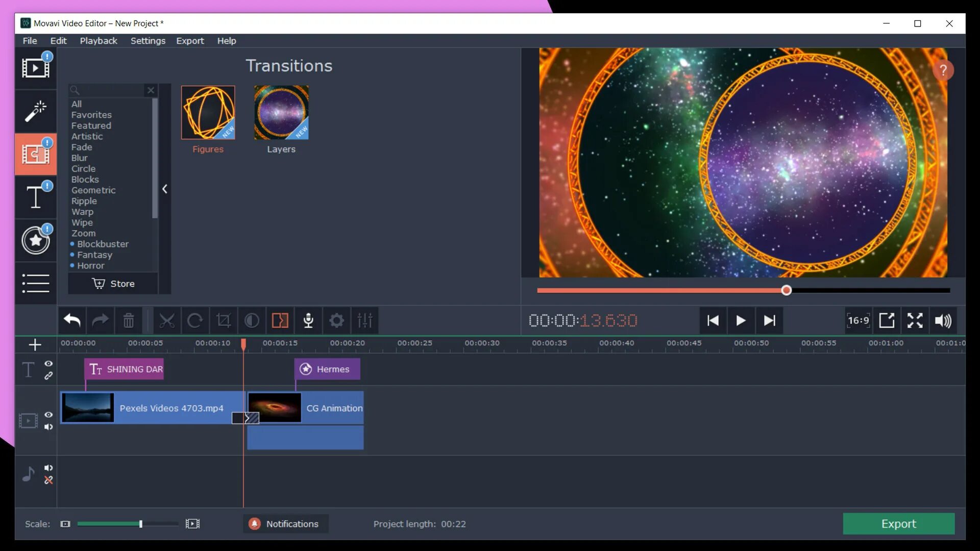This screenshot has height=551, width=980.
Task: Click the Transitions panel icon
Action: (36, 154)
